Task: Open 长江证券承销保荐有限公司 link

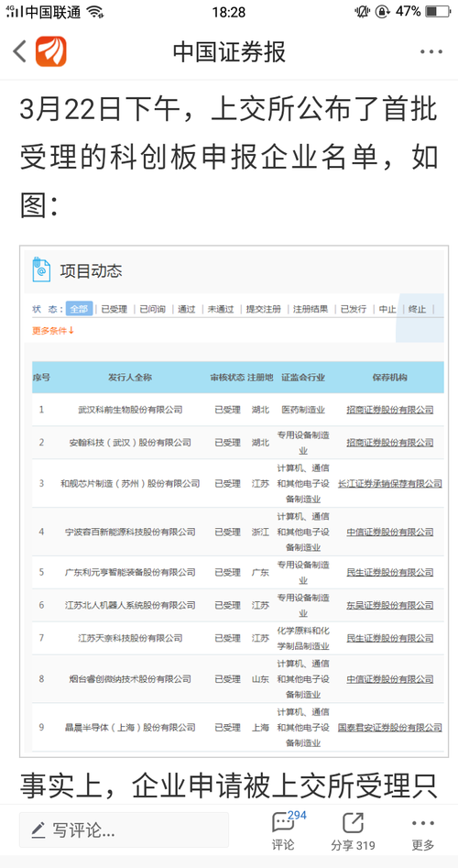Action: coord(390,483)
